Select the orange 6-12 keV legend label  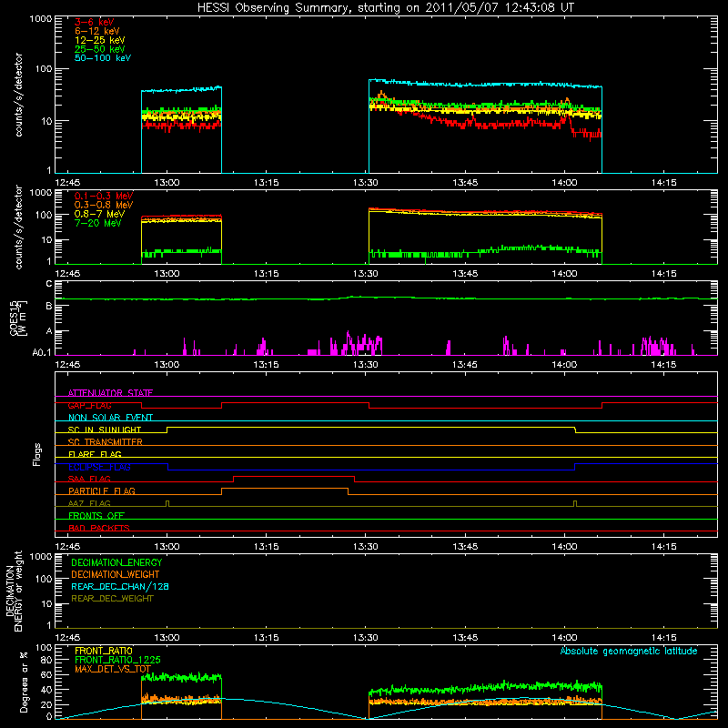(97, 31)
